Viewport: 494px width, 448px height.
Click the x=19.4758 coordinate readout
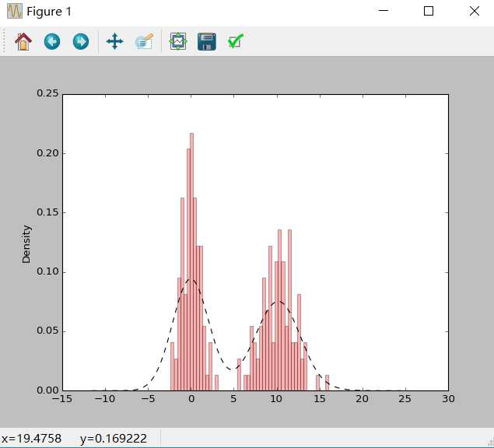point(32,439)
